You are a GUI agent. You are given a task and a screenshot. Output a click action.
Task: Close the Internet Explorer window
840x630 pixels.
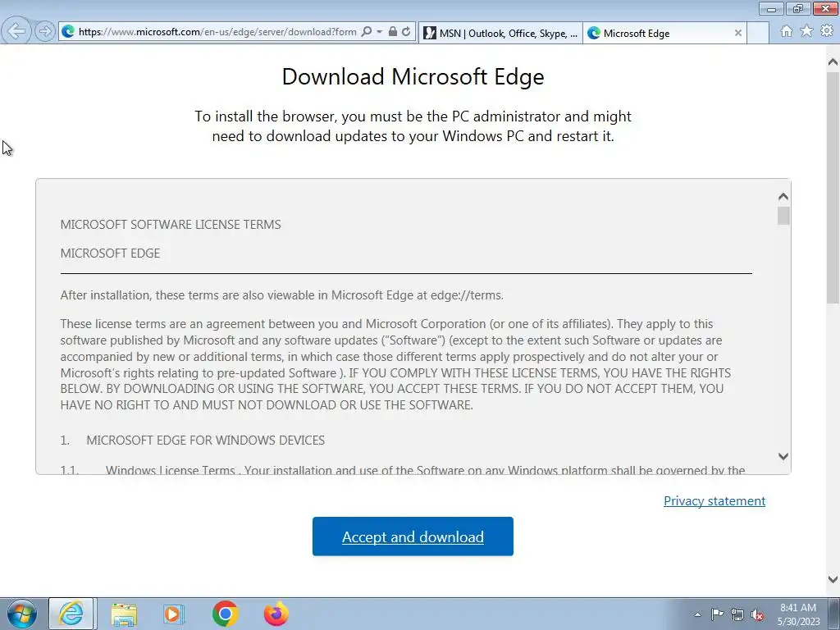click(825, 9)
